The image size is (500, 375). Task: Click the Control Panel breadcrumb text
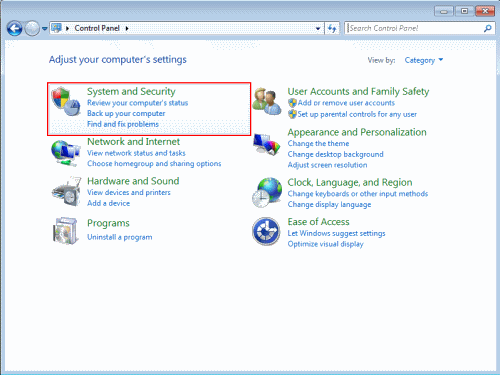tap(97, 28)
